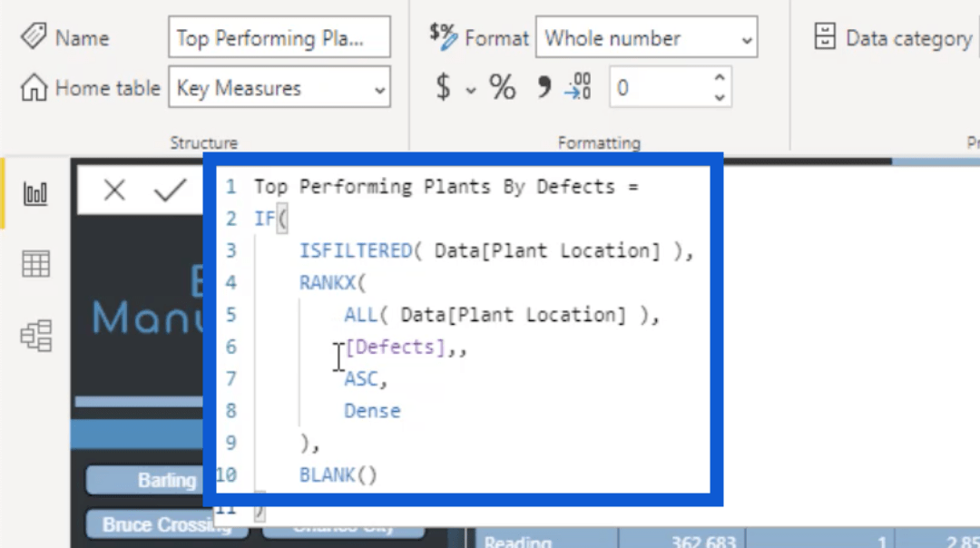Click RANKX on formula line 4
This screenshot has height=548, width=980.
tap(327, 282)
